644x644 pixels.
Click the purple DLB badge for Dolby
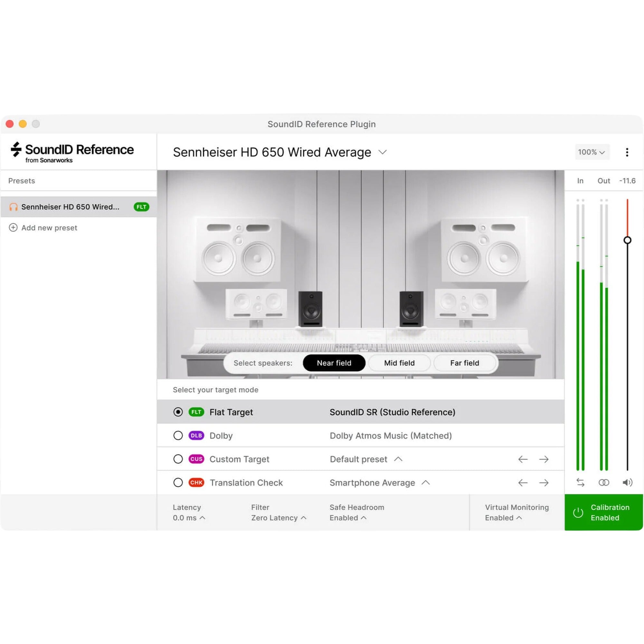click(196, 436)
